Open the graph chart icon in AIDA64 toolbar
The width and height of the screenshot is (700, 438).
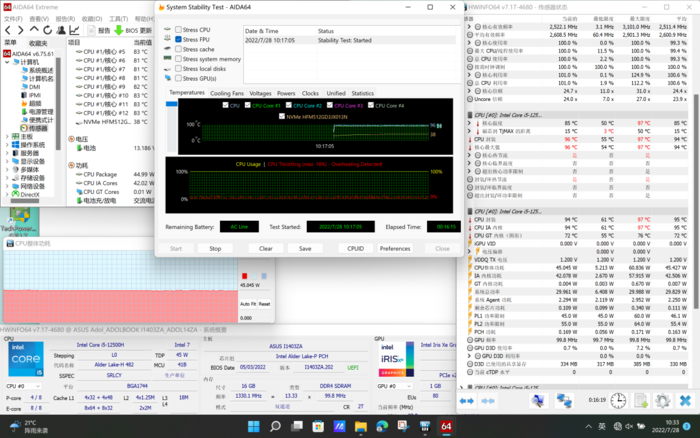click(74, 30)
